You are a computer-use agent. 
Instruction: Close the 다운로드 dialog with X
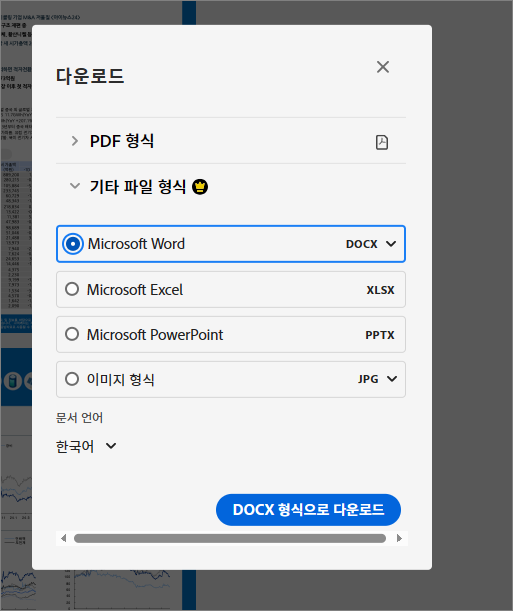pos(383,67)
